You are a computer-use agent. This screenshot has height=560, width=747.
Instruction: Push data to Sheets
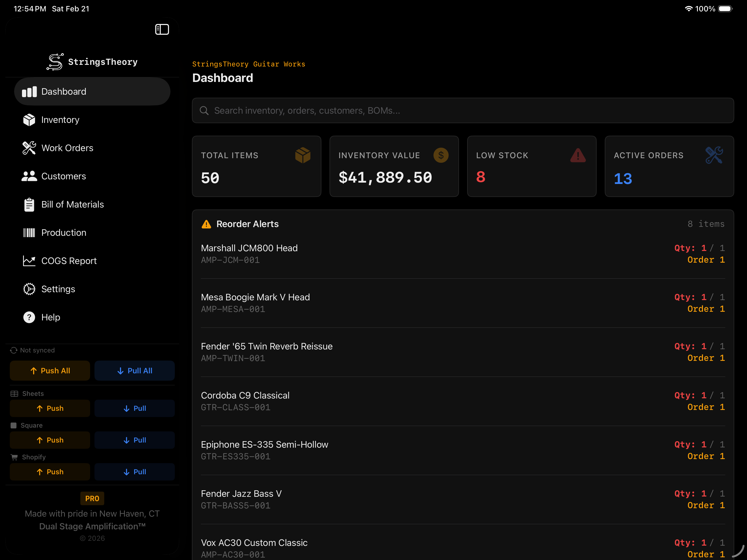tap(50, 408)
